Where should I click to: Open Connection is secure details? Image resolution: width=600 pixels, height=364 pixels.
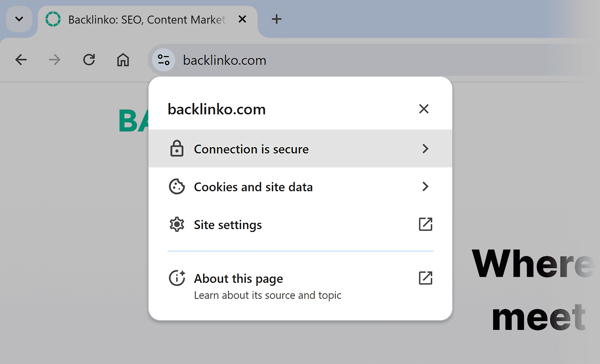coord(300,149)
